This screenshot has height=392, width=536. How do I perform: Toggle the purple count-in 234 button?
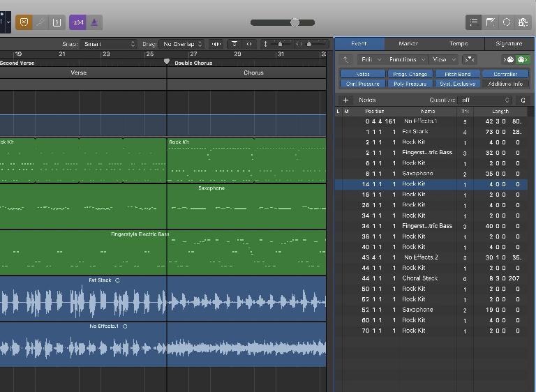tap(78, 22)
